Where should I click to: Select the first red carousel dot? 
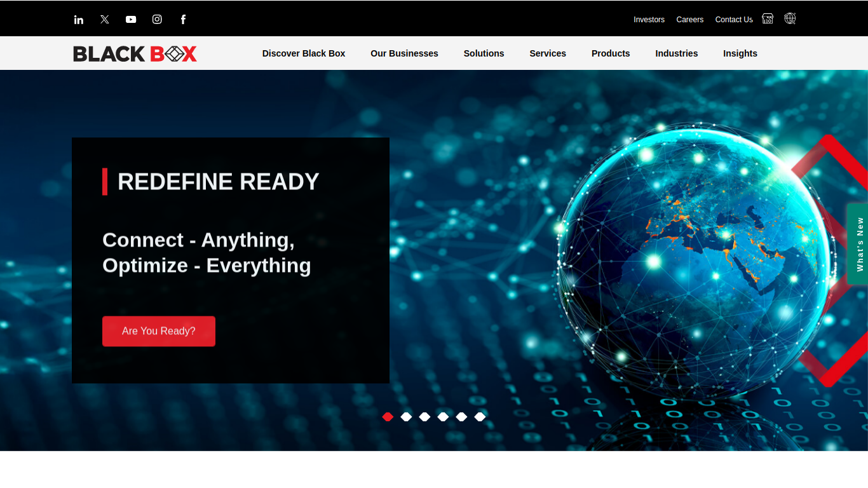click(x=388, y=417)
